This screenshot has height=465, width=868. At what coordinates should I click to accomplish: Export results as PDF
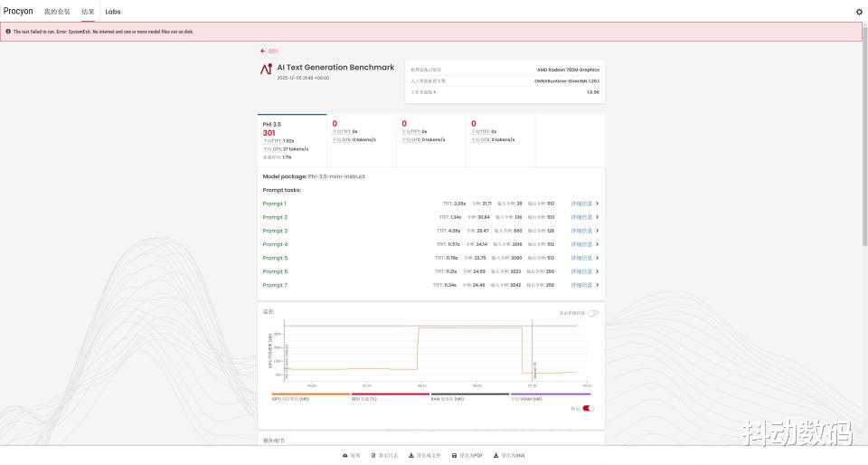pyautogui.click(x=467, y=456)
